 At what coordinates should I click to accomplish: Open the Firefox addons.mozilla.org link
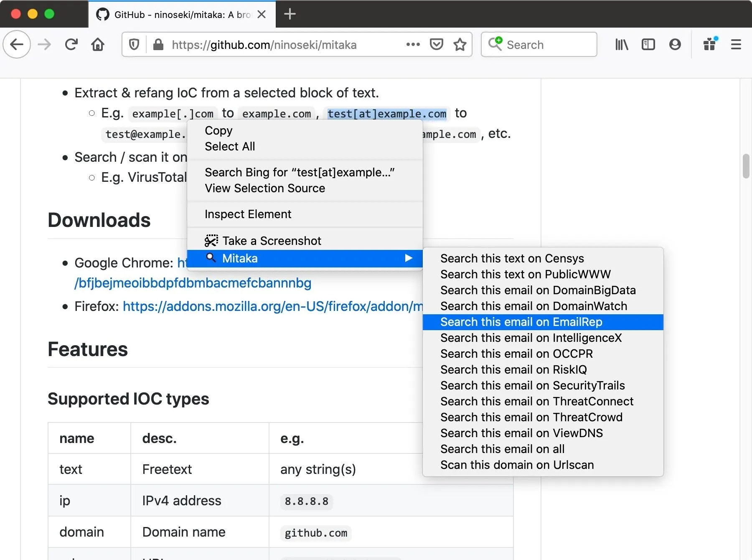pos(273,306)
